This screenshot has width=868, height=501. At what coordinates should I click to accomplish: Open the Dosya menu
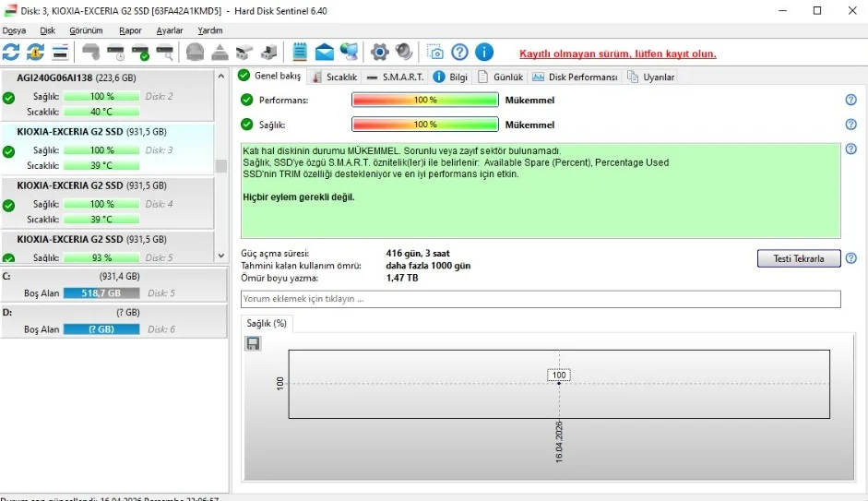tap(14, 30)
